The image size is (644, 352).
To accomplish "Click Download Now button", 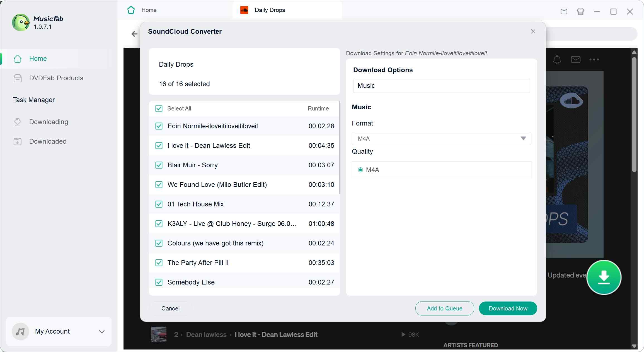I will [x=508, y=308].
